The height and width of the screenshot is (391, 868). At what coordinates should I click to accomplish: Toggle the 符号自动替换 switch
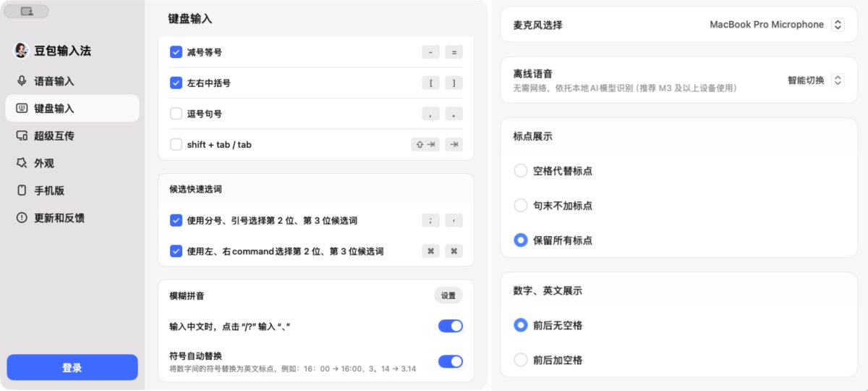pos(450,361)
